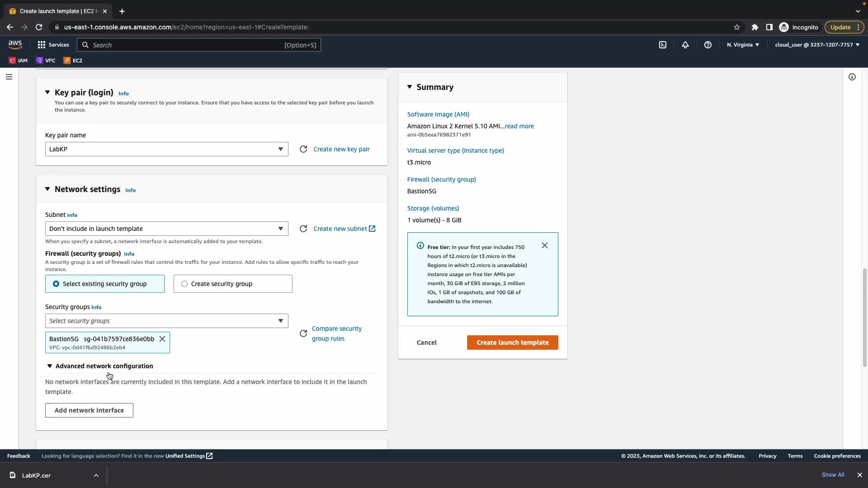Open the EC2 bookmark shortcut
The width and height of the screenshot is (868, 488).
73,61
